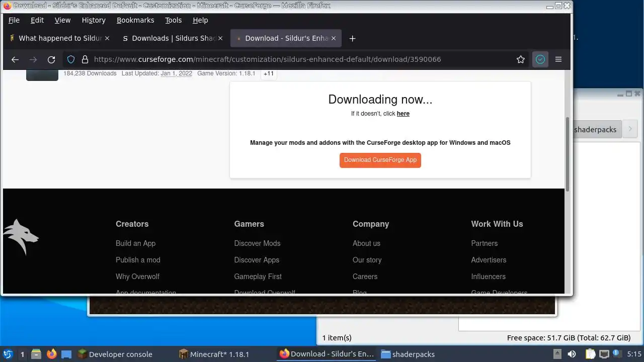Viewport: 644px width, 362px height.
Task: Click the '1 item(s)' status text
Action: click(x=337, y=338)
